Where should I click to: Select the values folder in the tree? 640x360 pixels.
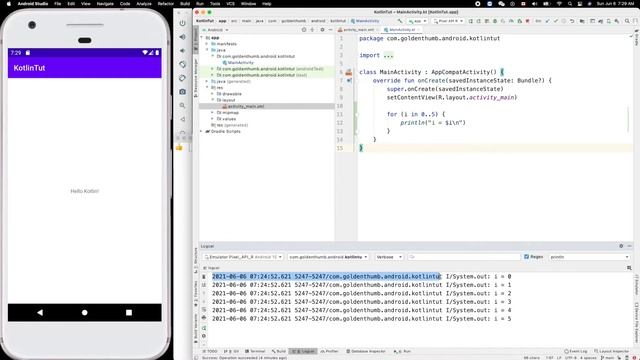227,119
